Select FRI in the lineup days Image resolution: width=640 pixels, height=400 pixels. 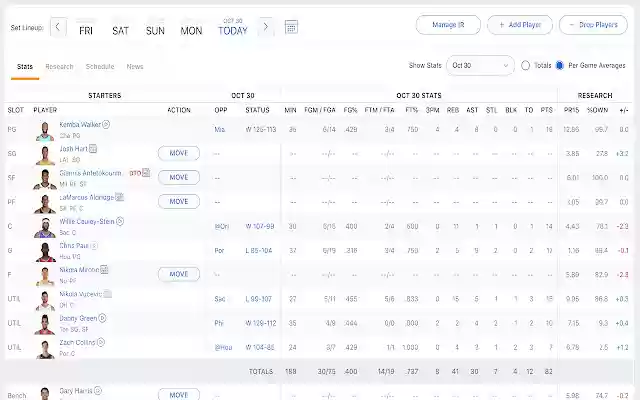[86, 31]
